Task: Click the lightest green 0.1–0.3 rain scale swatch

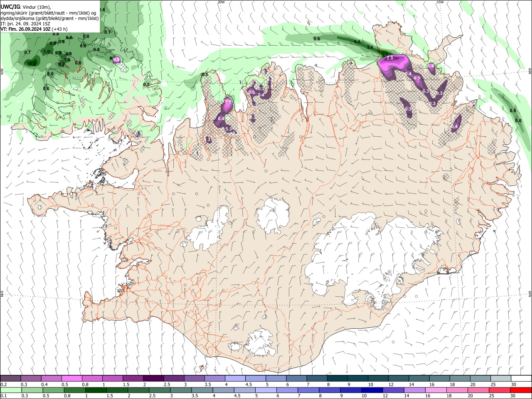Action: click(x=11, y=390)
